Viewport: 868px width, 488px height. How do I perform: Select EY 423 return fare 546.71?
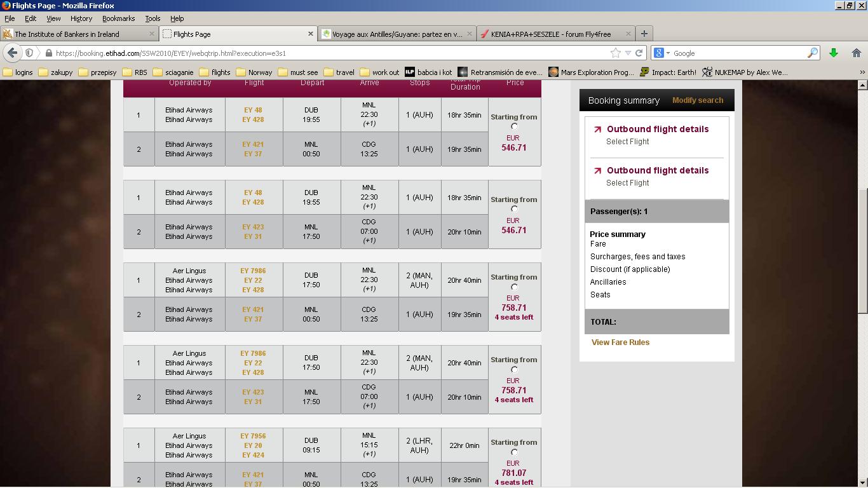tap(514, 209)
